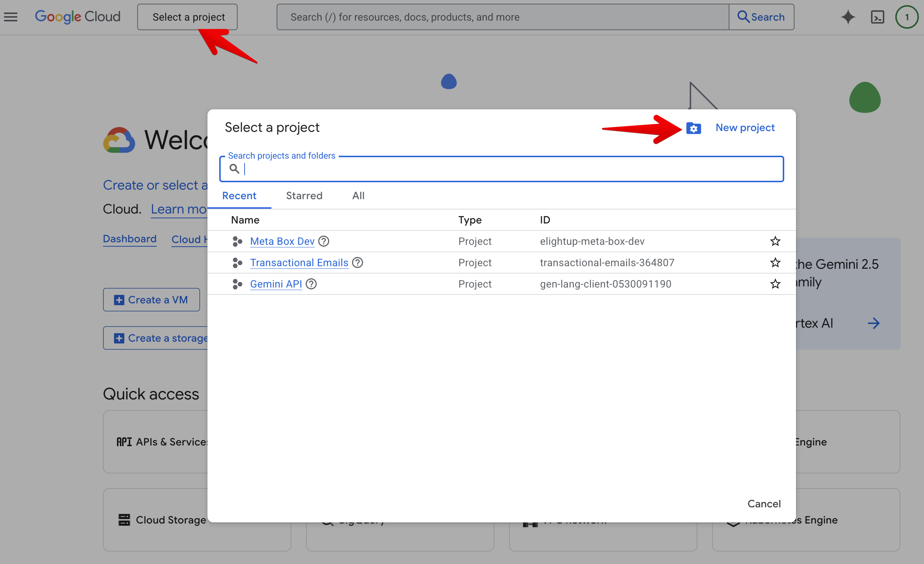The width and height of the screenshot is (924, 564).
Task: Open the hamburger navigation menu
Action: (x=11, y=17)
